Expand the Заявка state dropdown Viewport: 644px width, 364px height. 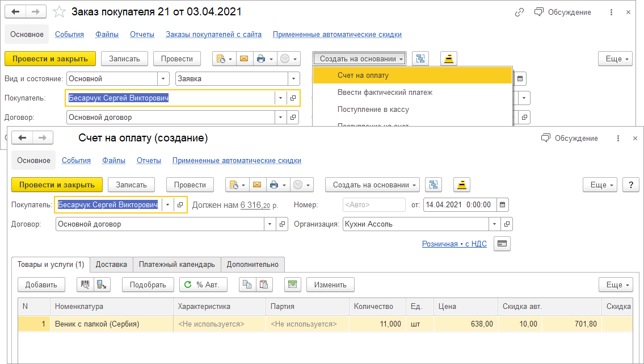tap(294, 78)
